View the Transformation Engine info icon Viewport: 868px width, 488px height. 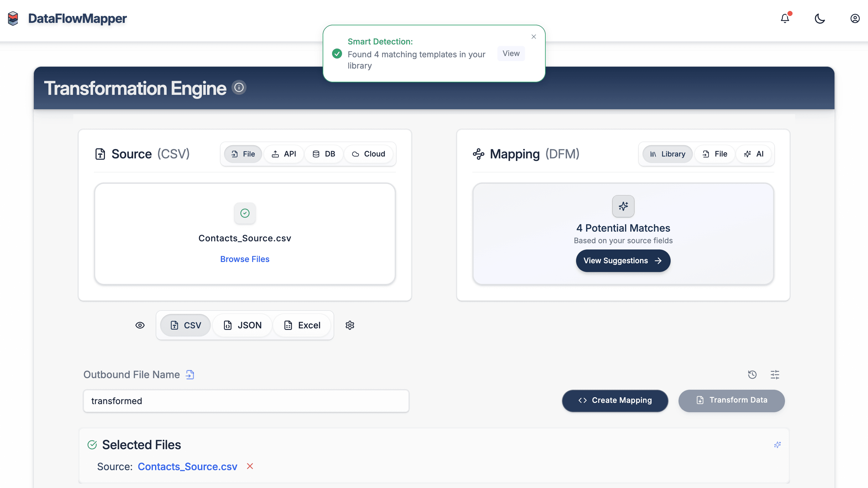[239, 88]
